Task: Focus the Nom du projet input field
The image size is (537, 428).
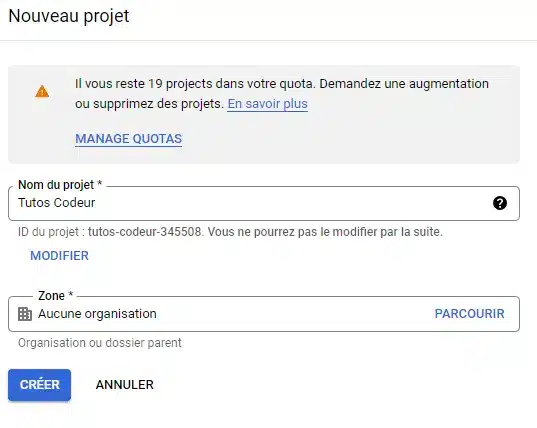Action: coord(264,203)
